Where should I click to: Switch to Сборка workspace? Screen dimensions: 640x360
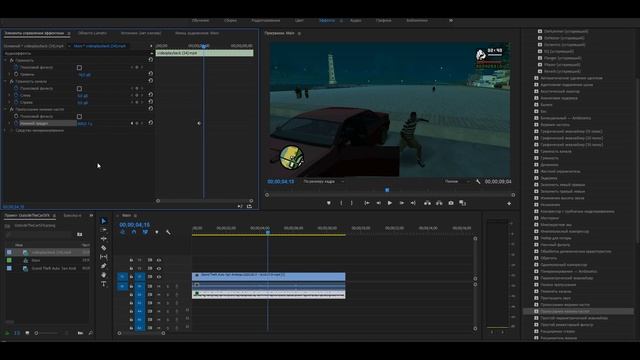click(x=230, y=20)
